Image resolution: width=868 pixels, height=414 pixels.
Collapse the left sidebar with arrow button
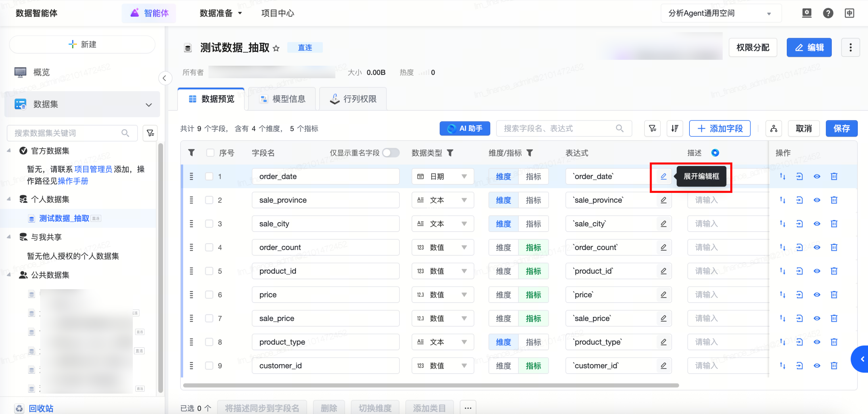click(164, 79)
